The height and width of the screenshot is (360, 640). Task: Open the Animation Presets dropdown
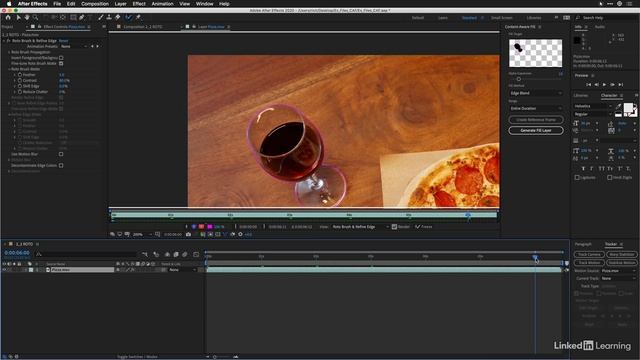(74, 47)
